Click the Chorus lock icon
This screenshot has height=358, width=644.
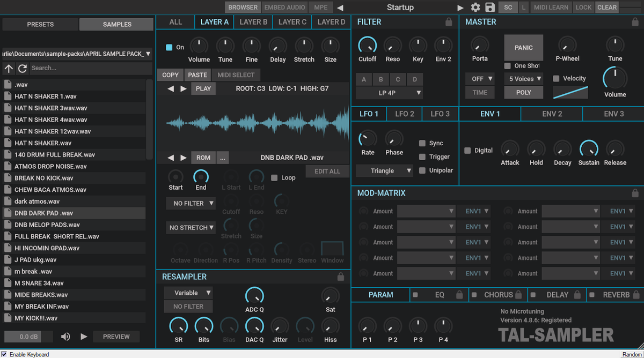click(518, 295)
